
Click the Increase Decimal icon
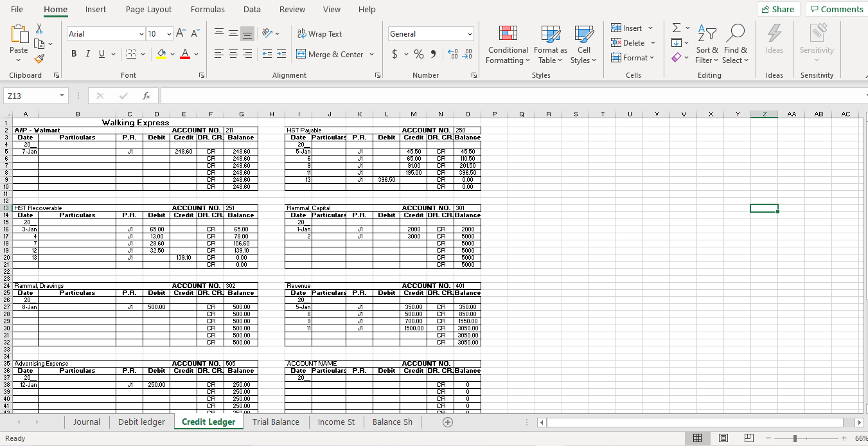pyautogui.click(x=454, y=55)
